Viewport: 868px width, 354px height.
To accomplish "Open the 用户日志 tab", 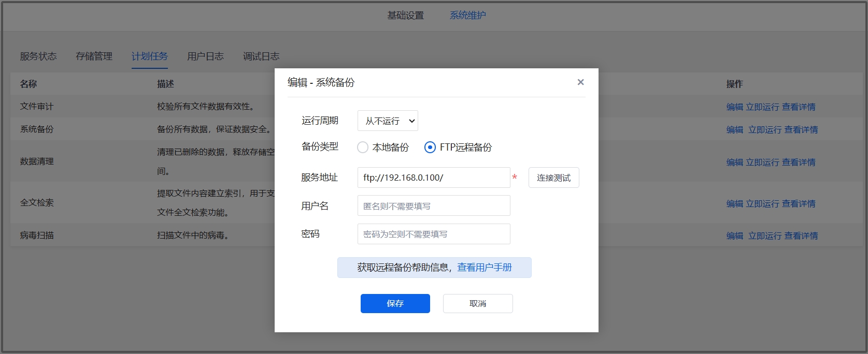I will (205, 56).
